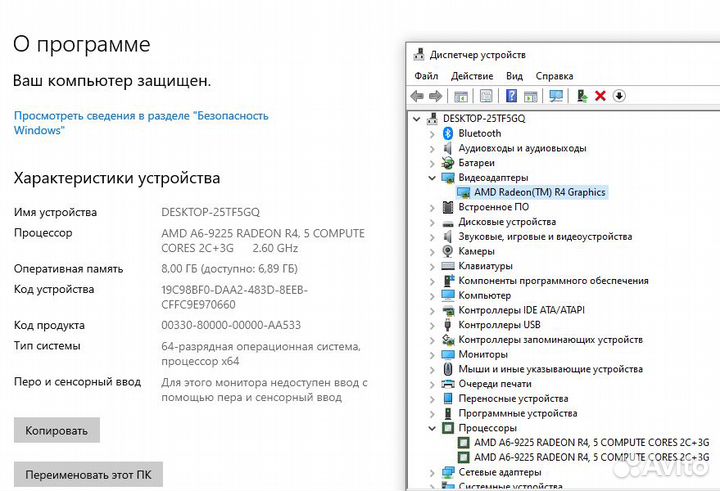Screen dimensions: 720x491
Task: Select the first AMD A6-9225 processor entry
Action: coord(591,442)
